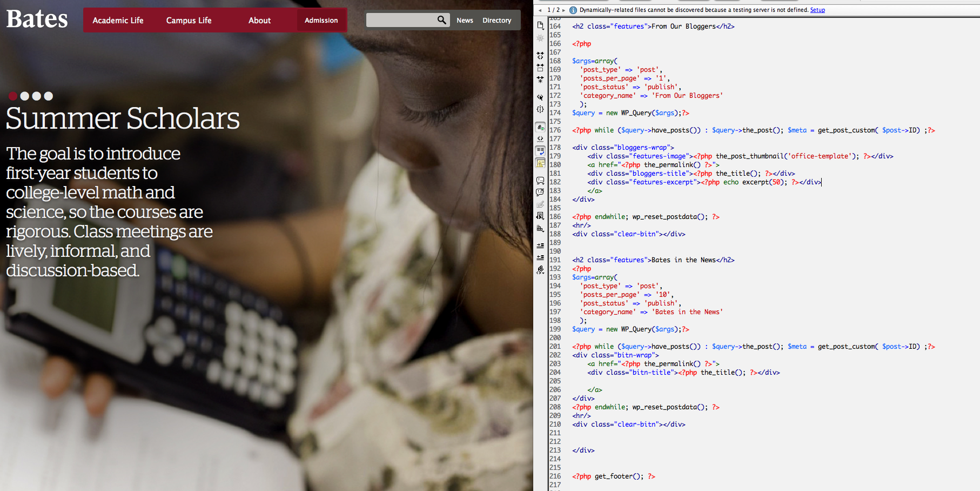Toggle syntax error alerts in info bar
980x491 pixels.
pos(540,163)
